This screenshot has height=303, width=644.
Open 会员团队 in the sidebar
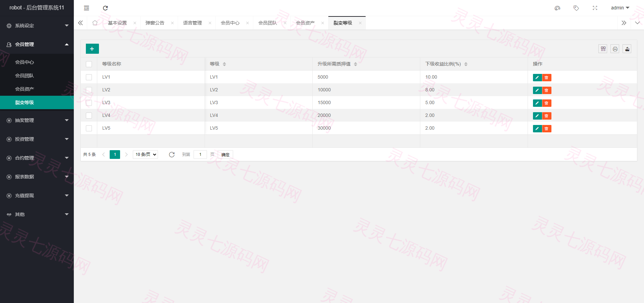[x=37, y=76]
